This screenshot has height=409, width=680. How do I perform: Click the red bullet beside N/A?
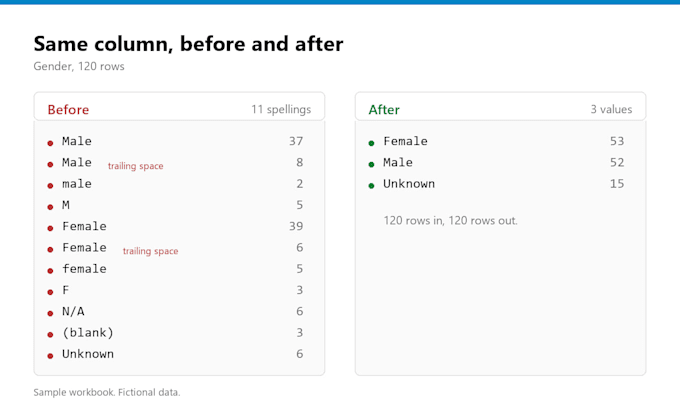coord(50,313)
